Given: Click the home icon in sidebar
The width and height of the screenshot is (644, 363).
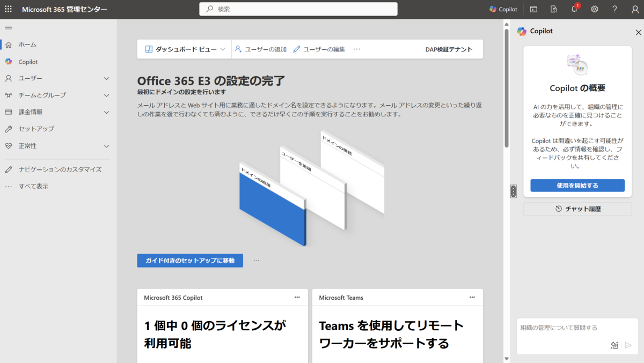Looking at the screenshot, I should 8,45.
